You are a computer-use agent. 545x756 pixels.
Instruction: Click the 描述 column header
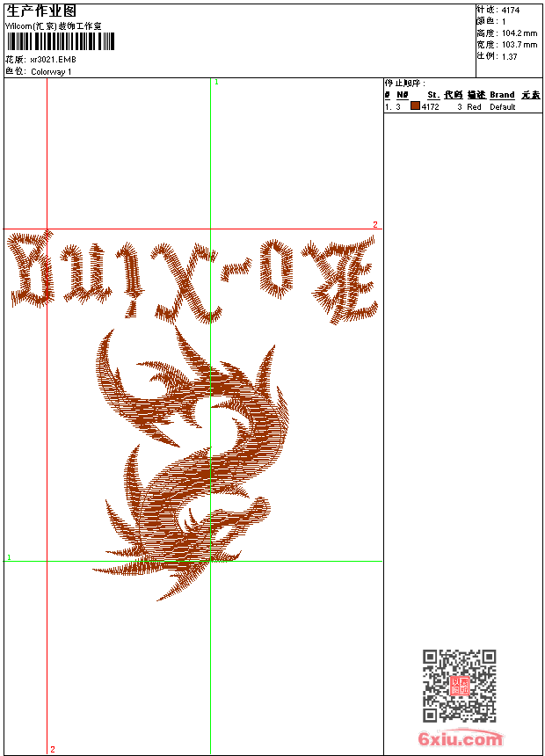tap(476, 95)
